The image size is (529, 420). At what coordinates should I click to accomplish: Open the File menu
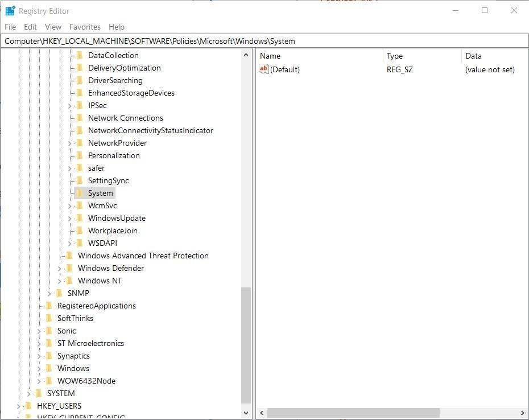pyautogui.click(x=10, y=27)
